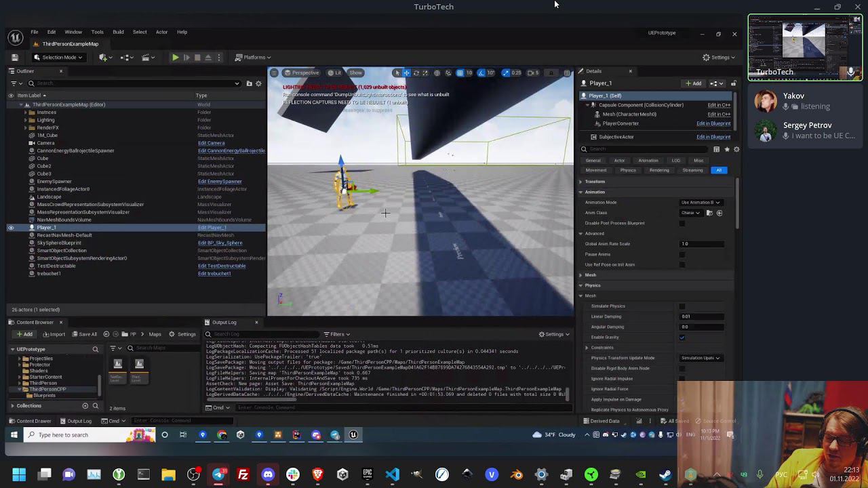
Task: Open Outliner settings gear icon
Action: tap(258, 83)
